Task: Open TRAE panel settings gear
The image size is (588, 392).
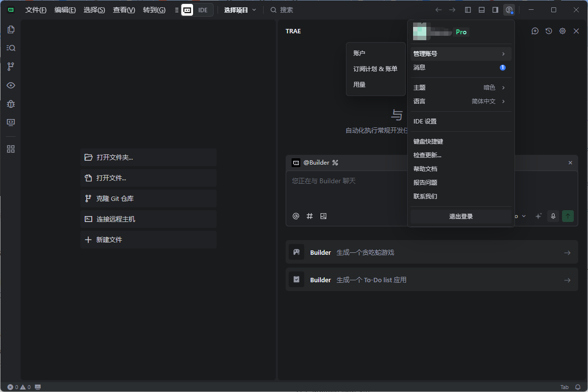Action: click(x=563, y=31)
